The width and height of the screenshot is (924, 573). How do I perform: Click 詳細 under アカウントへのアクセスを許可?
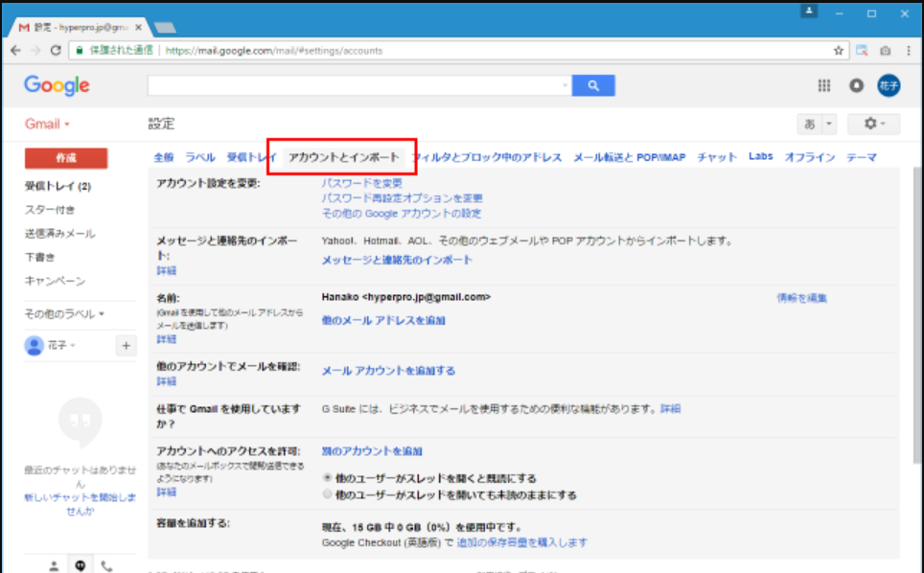tap(166, 492)
